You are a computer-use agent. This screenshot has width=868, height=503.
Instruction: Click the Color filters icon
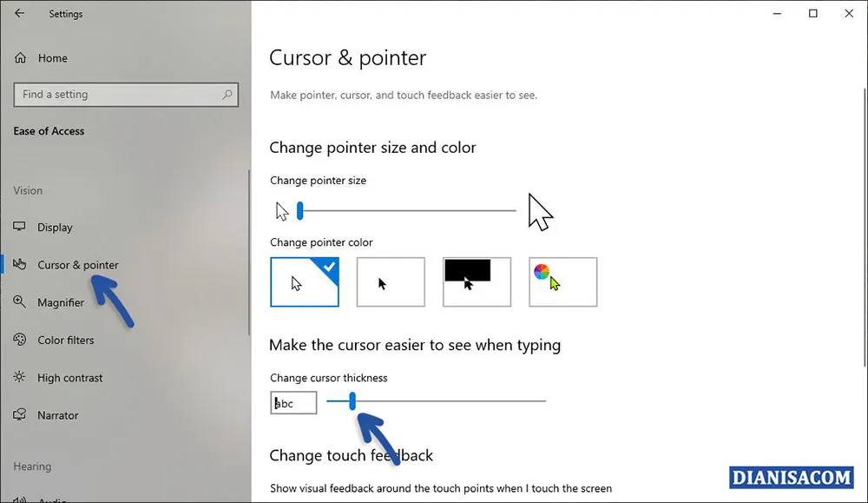click(19, 340)
